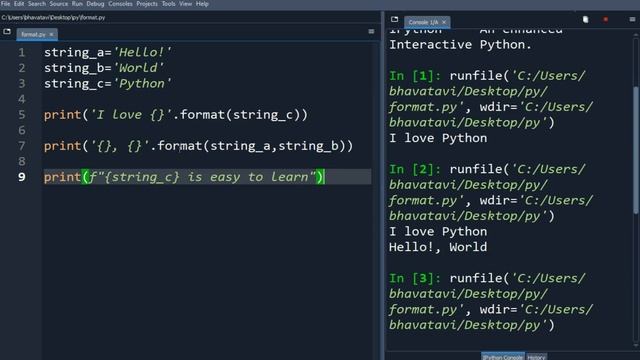Click empty line 4 in the editor
Image resolution: width=640 pixels, height=360 pixels.
(x=206, y=99)
